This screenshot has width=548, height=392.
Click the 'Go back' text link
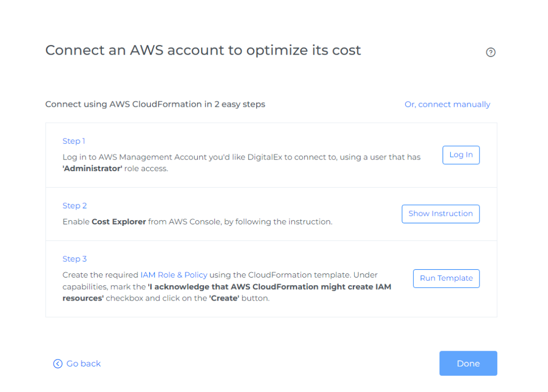point(83,364)
